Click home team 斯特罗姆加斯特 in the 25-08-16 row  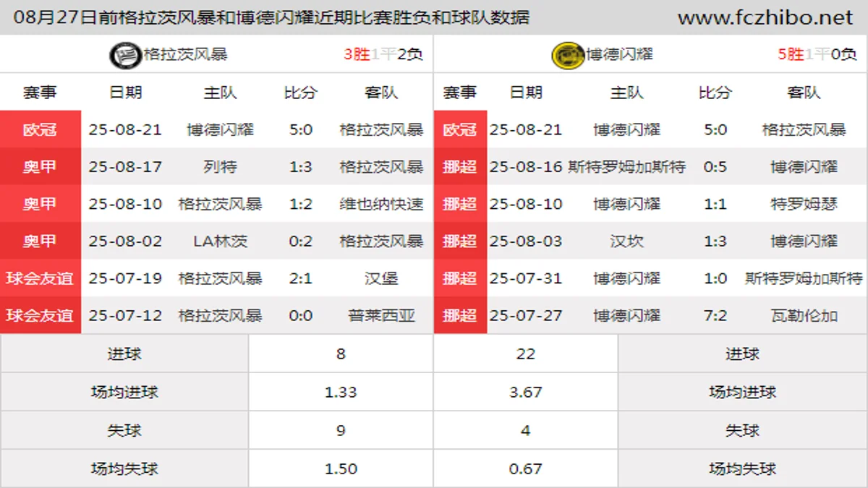click(626, 167)
